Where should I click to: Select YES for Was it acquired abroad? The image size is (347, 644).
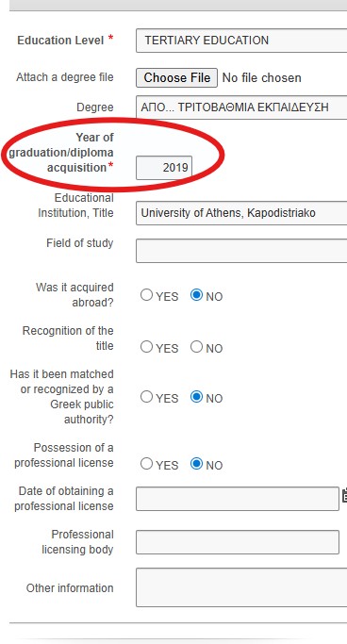[x=146, y=295]
